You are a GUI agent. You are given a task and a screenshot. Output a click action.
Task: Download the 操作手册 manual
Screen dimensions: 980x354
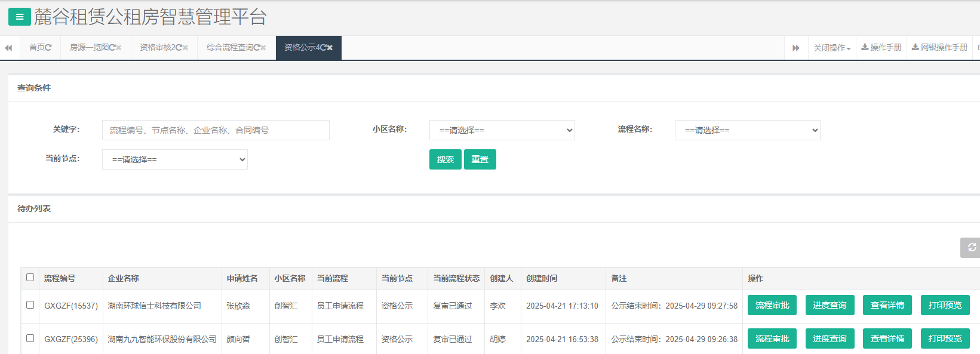pyautogui.click(x=881, y=48)
